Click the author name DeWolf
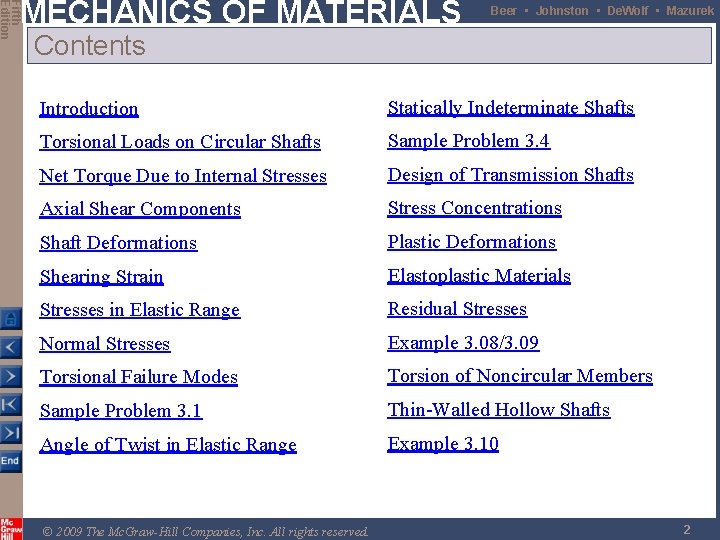Image resolution: width=720 pixels, height=540 pixels. pos(627,11)
